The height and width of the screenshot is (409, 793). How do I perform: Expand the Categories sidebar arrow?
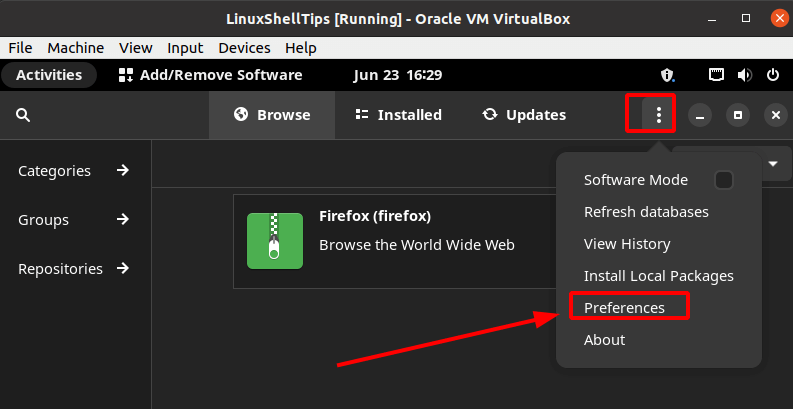coord(122,170)
